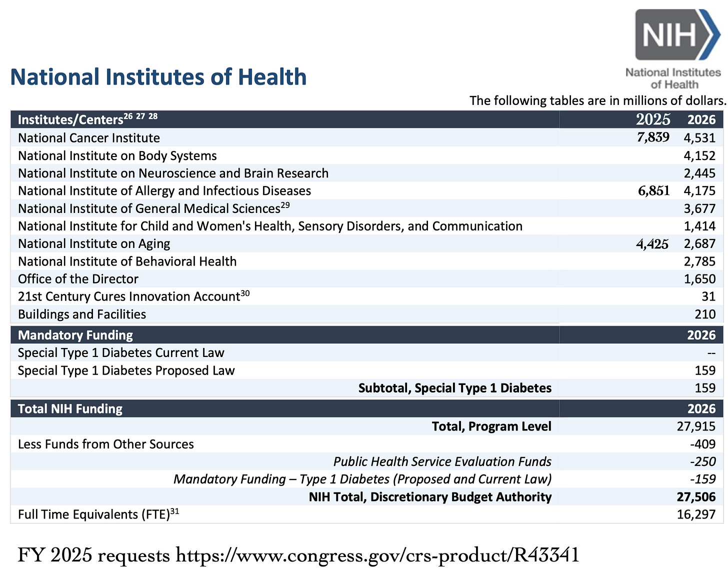The image size is (728, 574).
Task: Click the NIH logo
Action: [x=673, y=49]
